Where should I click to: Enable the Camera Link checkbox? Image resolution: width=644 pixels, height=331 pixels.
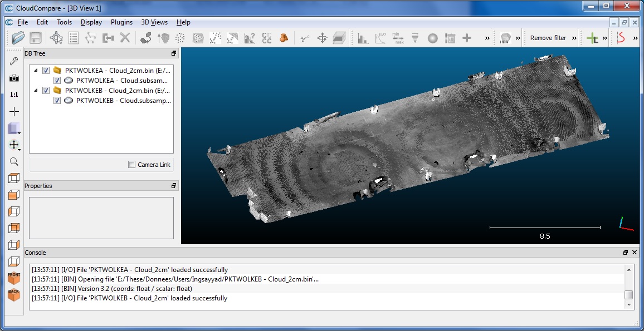(x=132, y=165)
